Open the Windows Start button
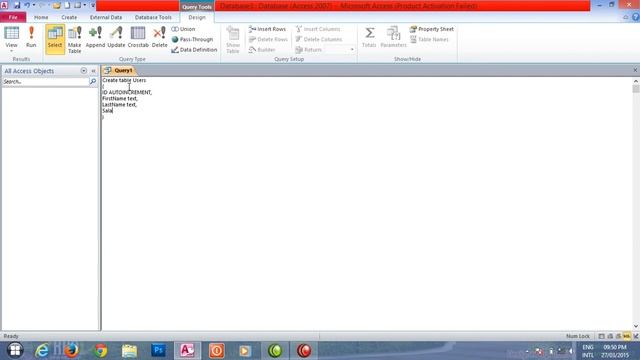The image size is (640, 360). click(x=15, y=350)
